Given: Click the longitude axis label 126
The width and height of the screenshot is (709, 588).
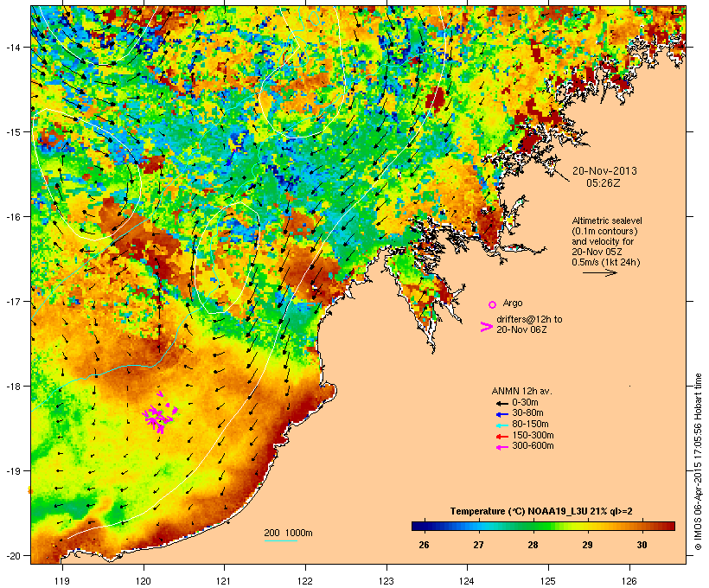Looking at the screenshot, I should [629, 581].
